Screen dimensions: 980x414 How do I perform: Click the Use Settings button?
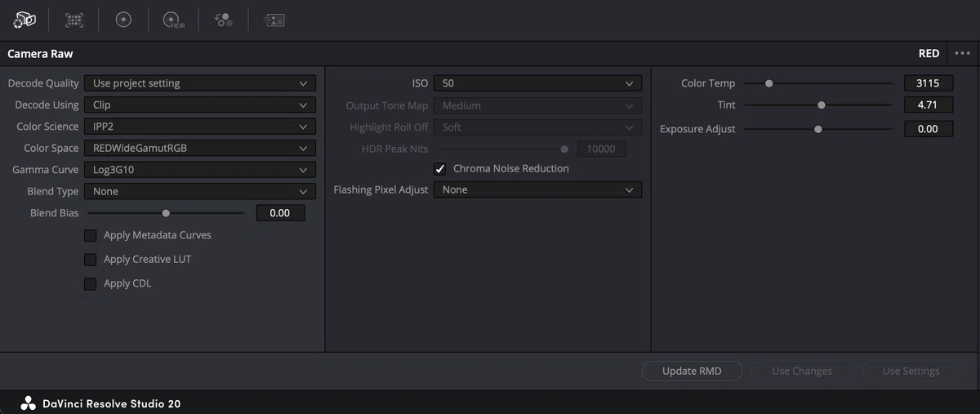tap(911, 371)
